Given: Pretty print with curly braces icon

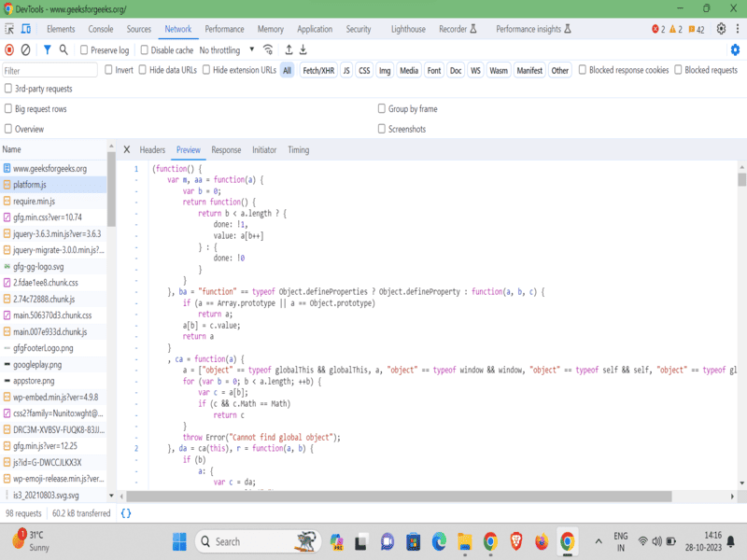Looking at the screenshot, I should 126,513.
